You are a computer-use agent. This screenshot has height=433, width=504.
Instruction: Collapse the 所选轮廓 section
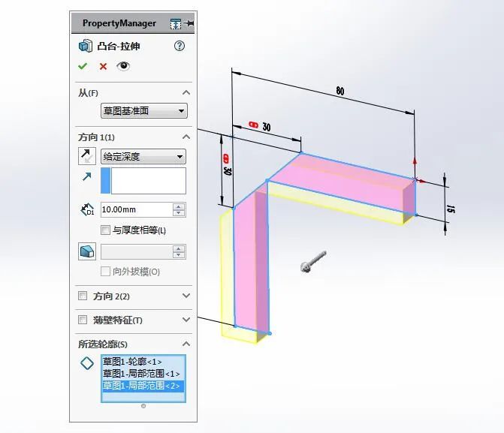tap(186, 344)
